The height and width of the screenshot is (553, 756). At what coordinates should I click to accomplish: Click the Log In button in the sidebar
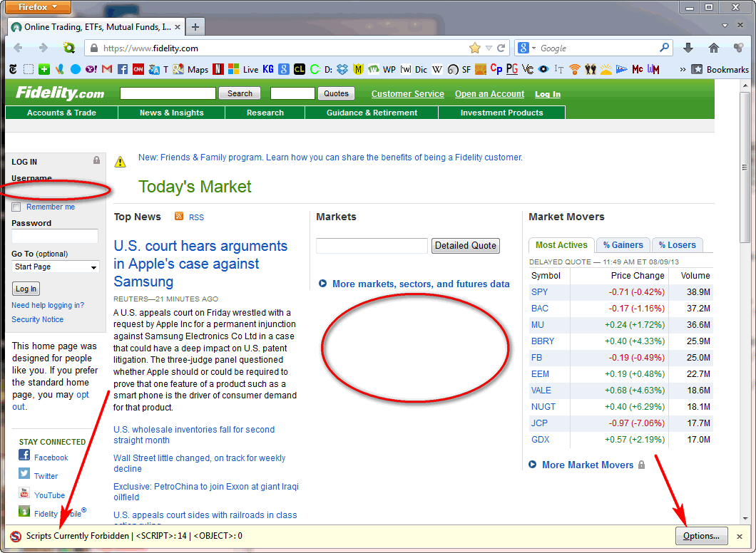[26, 289]
